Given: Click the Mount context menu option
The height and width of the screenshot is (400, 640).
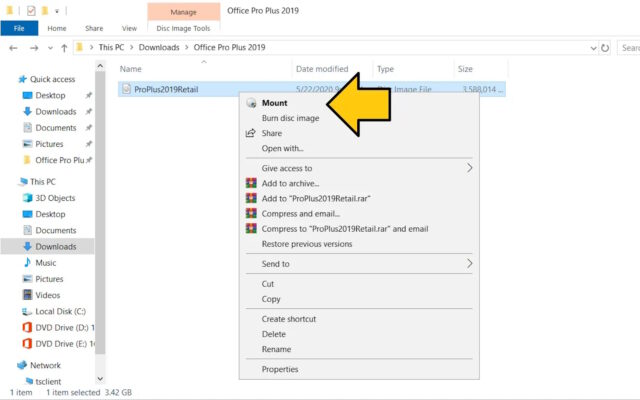Looking at the screenshot, I should point(274,103).
